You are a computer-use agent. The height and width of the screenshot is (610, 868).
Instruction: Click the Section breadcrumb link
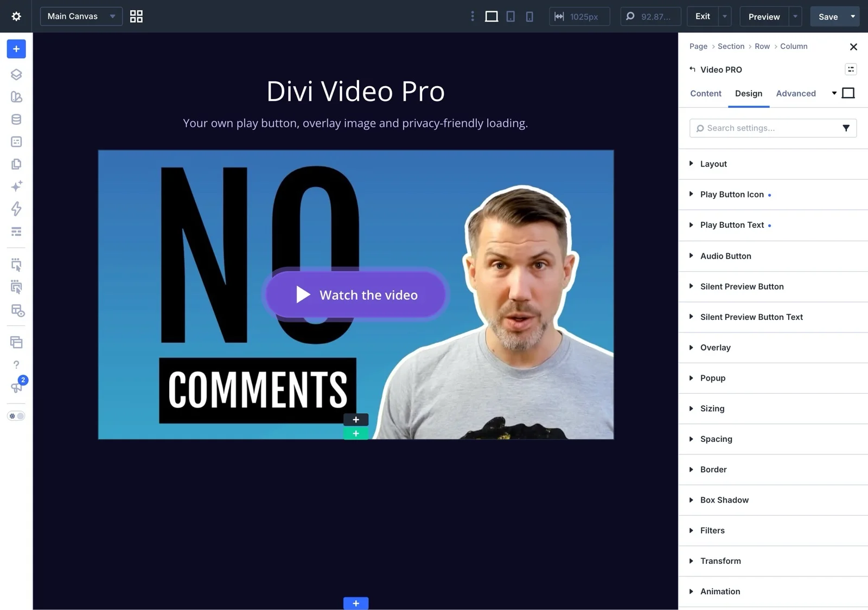pyautogui.click(x=731, y=46)
